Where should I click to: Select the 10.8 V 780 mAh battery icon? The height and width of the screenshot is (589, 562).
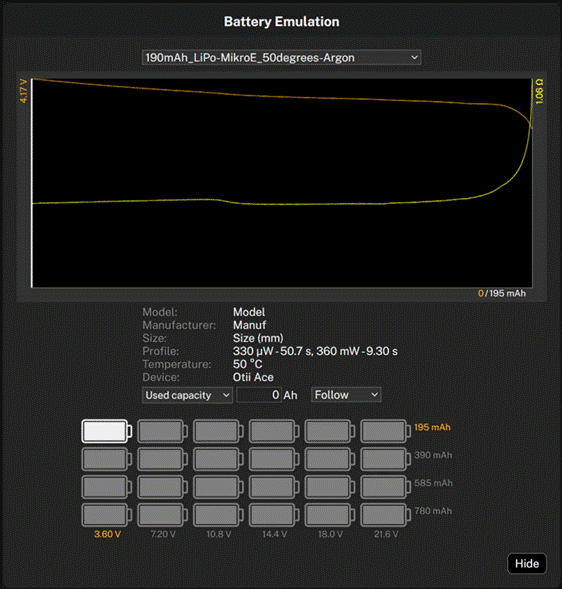click(x=218, y=515)
